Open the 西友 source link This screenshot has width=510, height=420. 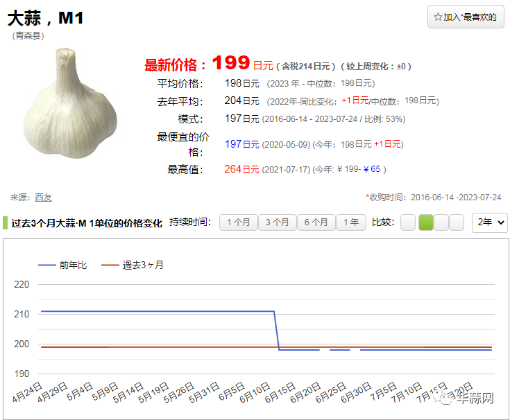pyautogui.click(x=43, y=198)
